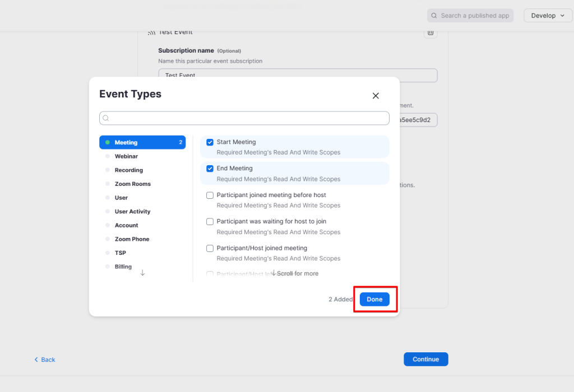Screen dimensions: 574x392
Task: Select the Recording event category
Action: pyautogui.click(x=128, y=170)
